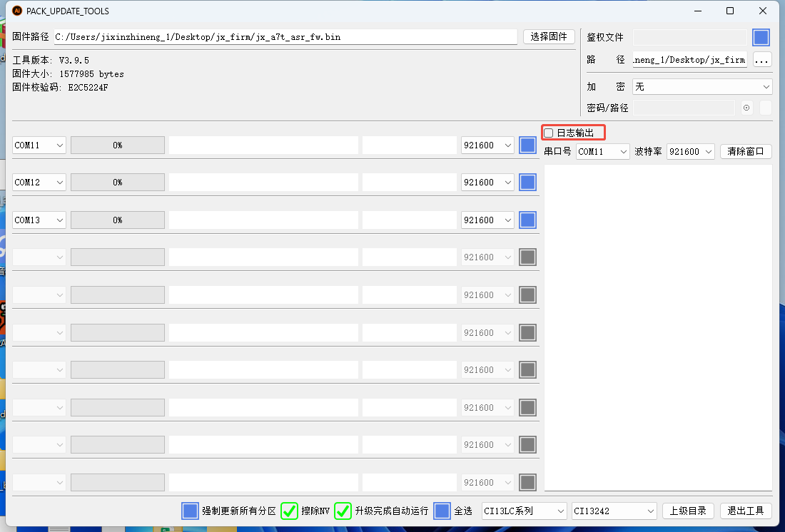Screen dimensions: 785x532
Task: Click the 清除窗口 button
Action: point(746,152)
